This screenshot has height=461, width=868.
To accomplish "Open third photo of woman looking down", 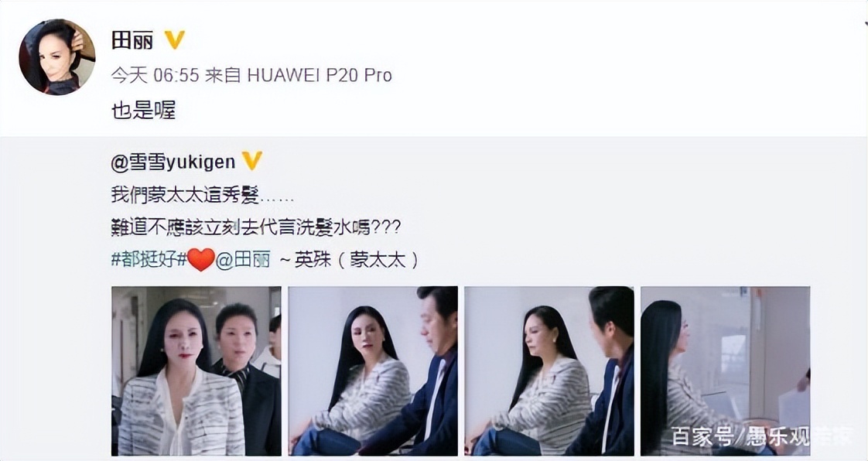I will coord(549,371).
